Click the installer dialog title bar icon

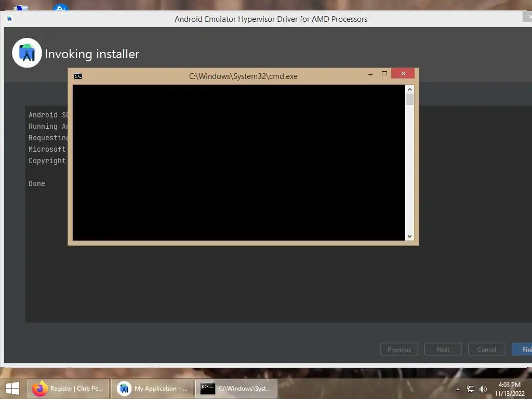(x=9, y=19)
